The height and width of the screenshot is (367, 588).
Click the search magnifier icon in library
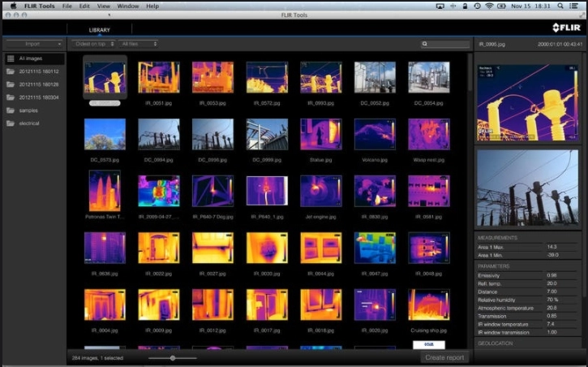point(424,44)
